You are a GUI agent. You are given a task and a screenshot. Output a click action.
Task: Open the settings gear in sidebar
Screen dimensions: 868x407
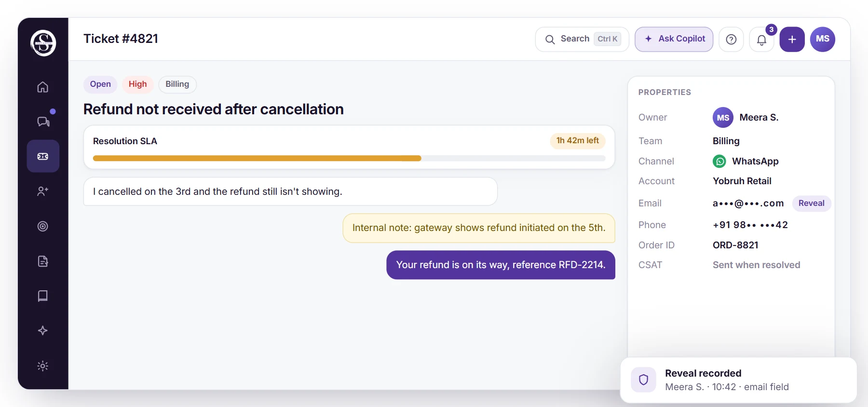pos(43,366)
